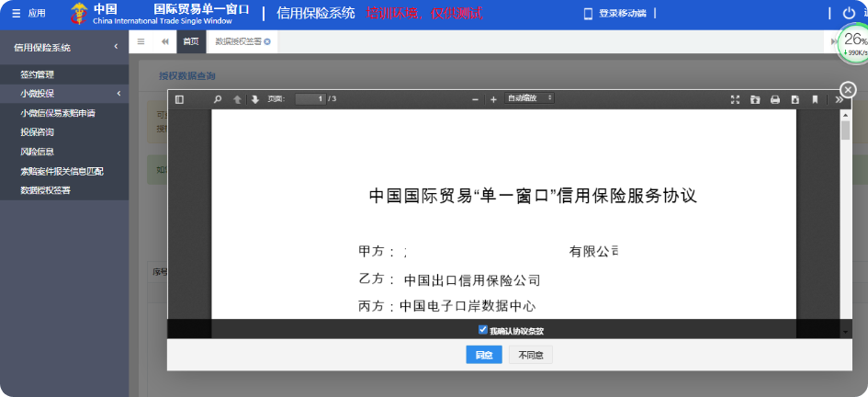Open 签约管理 in the sidebar
The height and width of the screenshot is (397, 868).
(x=38, y=74)
